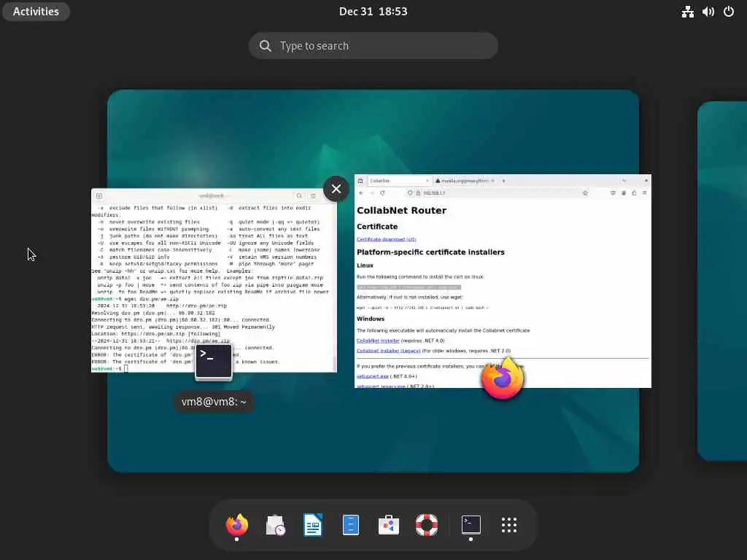Close the terminal window with X overlay

tap(336, 189)
